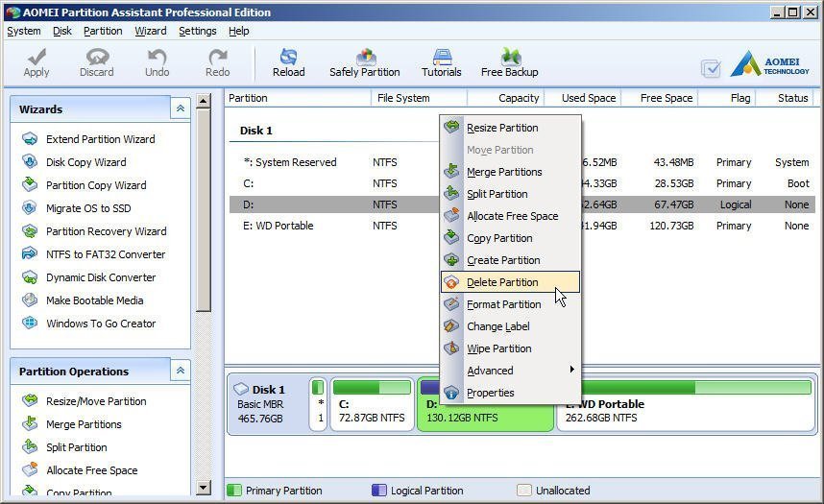The image size is (824, 504).
Task: Click the Apply checkmark toolbar icon
Action: click(x=36, y=57)
